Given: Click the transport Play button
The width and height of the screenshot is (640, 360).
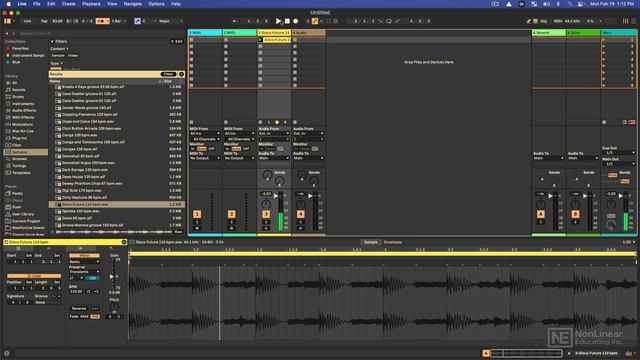Looking at the screenshot, I should (278, 21).
